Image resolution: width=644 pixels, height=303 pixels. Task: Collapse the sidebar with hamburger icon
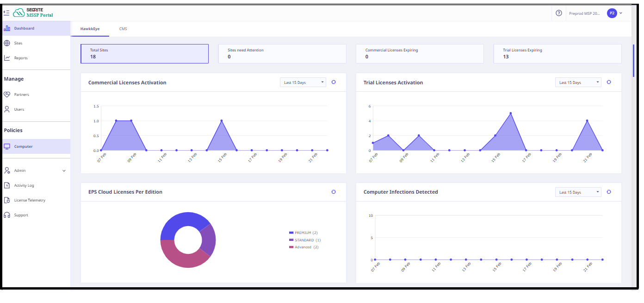(6, 13)
